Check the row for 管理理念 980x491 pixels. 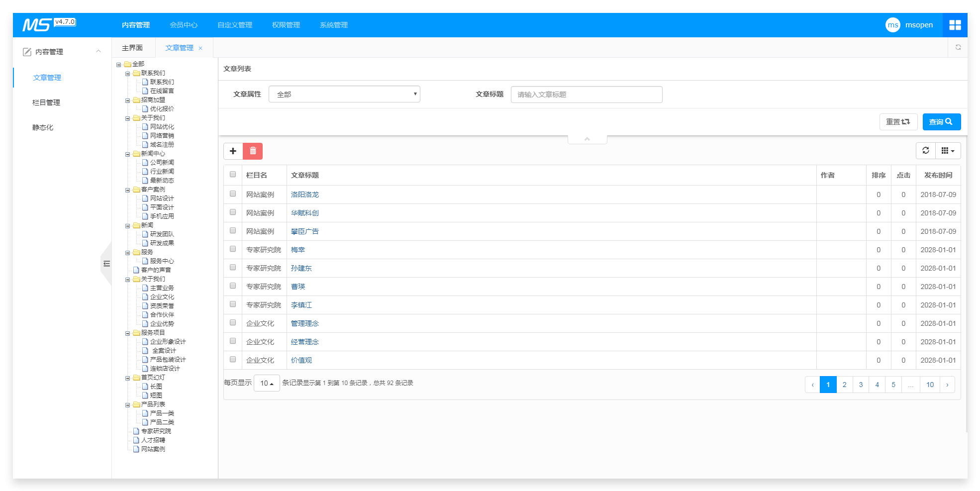tap(233, 322)
